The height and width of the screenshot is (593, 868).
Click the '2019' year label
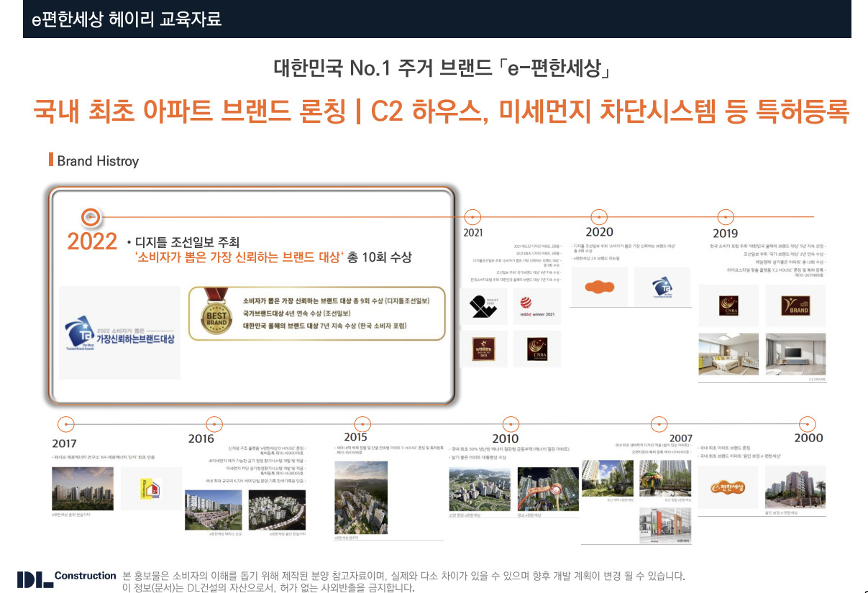[725, 233]
